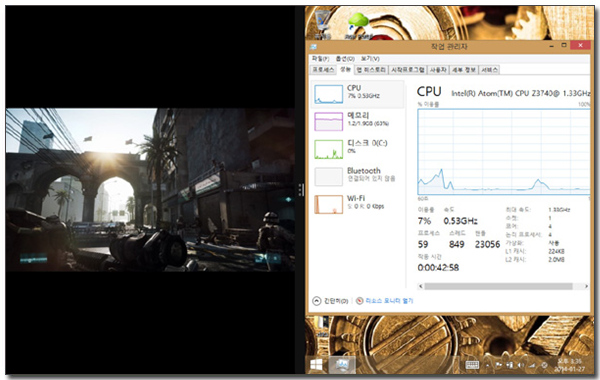Open the 파일(F) menu
The height and width of the screenshot is (380, 600).
(320, 59)
